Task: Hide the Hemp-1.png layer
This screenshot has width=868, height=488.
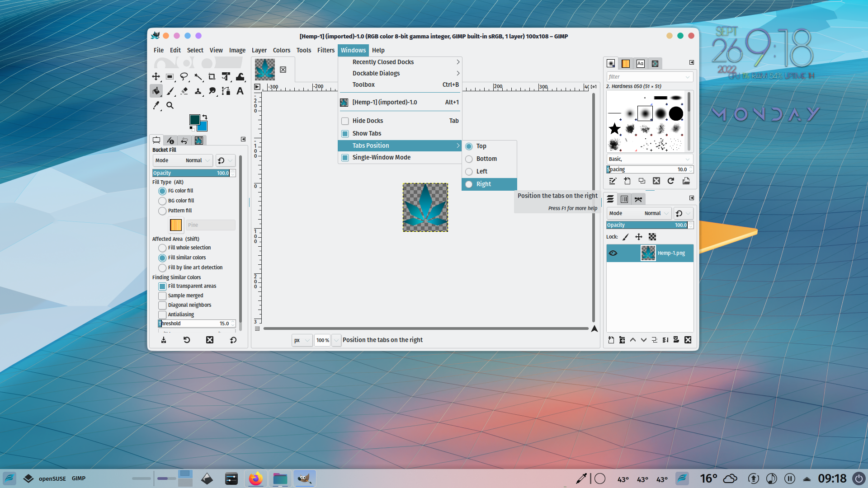Action: pos(613,253)
